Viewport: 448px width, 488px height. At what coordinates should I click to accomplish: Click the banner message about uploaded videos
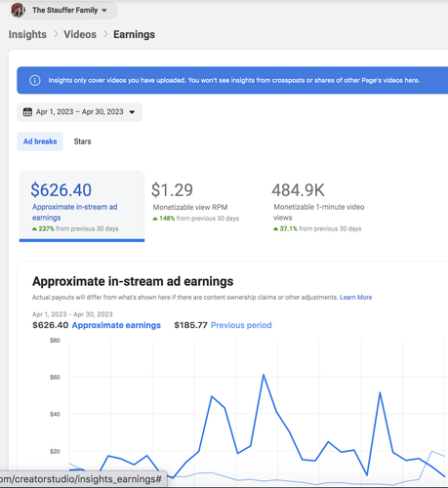(234, 80)
